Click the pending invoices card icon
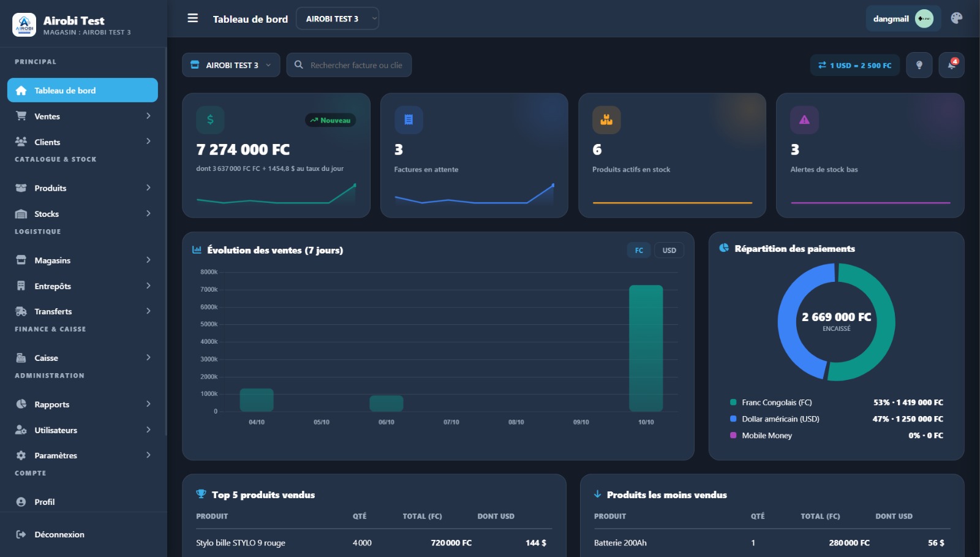 point(409,120)
